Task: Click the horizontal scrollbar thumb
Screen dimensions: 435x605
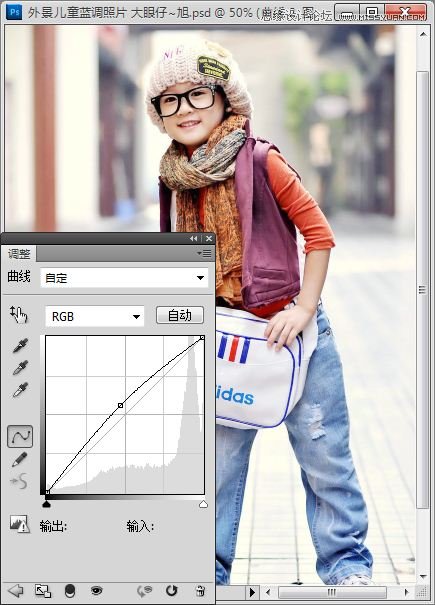Action: [x=332, y=592]
